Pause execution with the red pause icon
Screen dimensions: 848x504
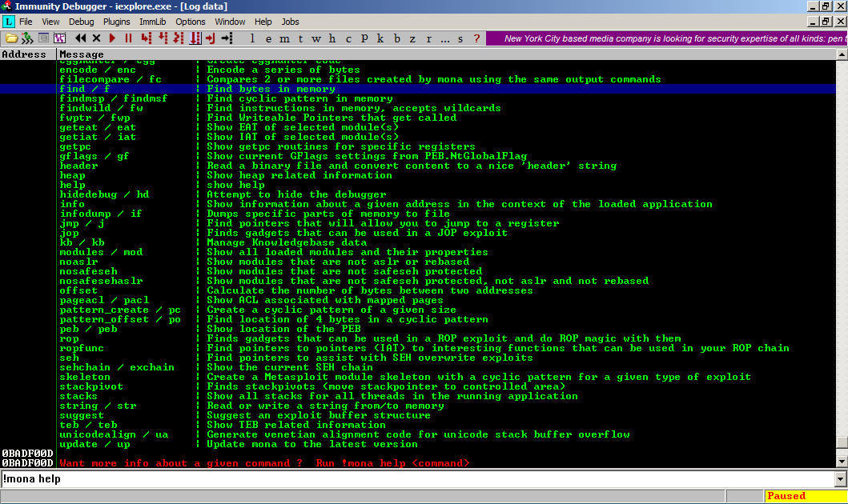tap(128, 38)
